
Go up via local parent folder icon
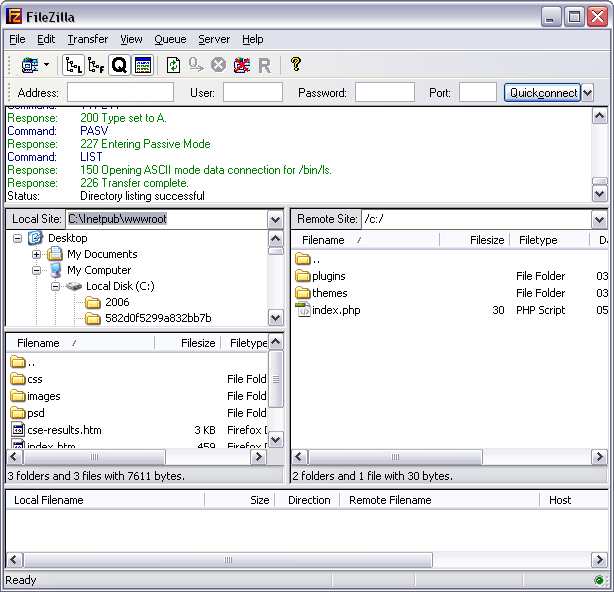pyautogui.click(x=18, y=362)
